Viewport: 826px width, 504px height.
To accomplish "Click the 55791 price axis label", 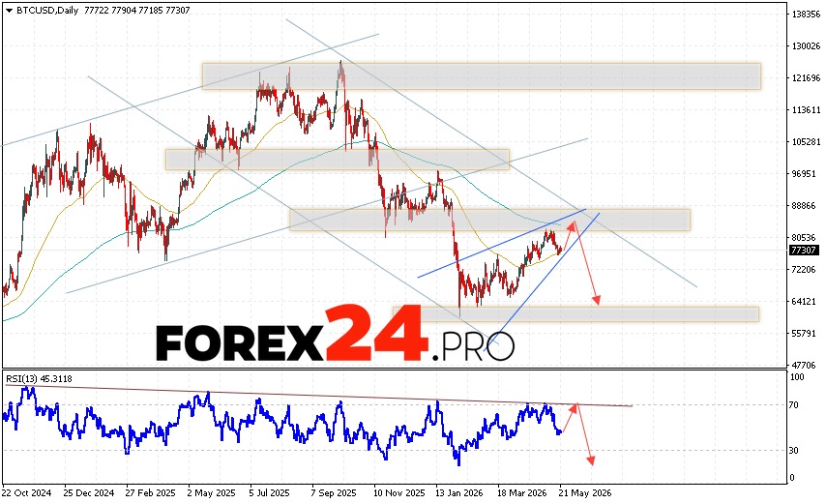I will tap(804, 334).
